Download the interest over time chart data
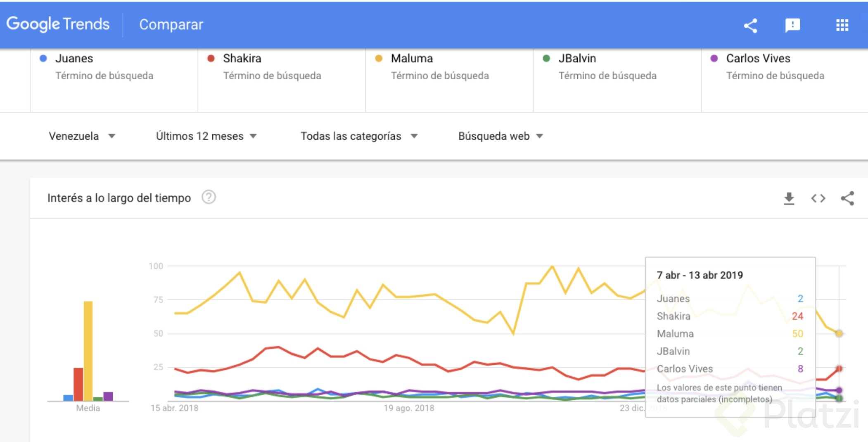 789,198
